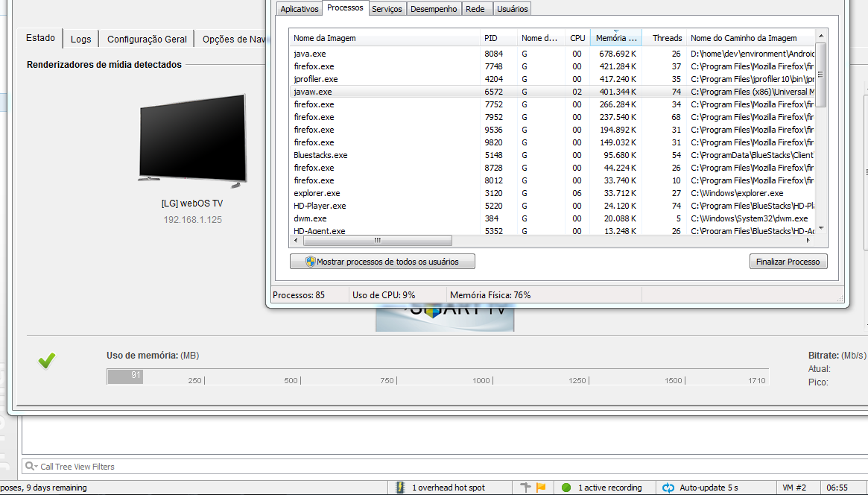Click the overhead hot spot lightning icon
The width and height of the screenshot is (868, 495).
pyautogui.click(x=401, y=485)
